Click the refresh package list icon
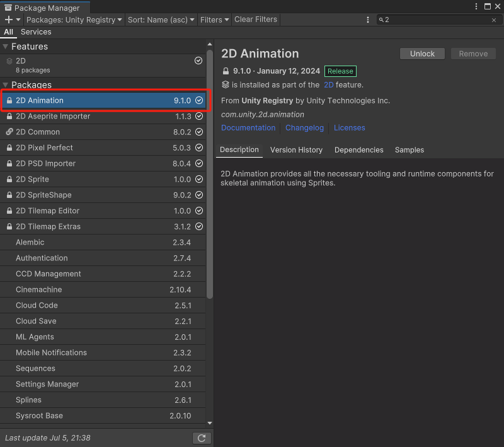 coord(202,438)
